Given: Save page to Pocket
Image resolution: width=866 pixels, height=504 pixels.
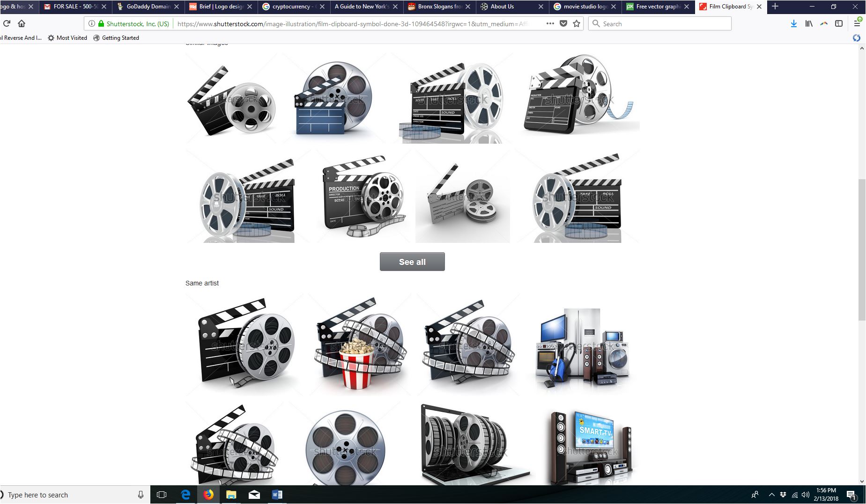Looking at the screenshot, I should coord(563,24).
